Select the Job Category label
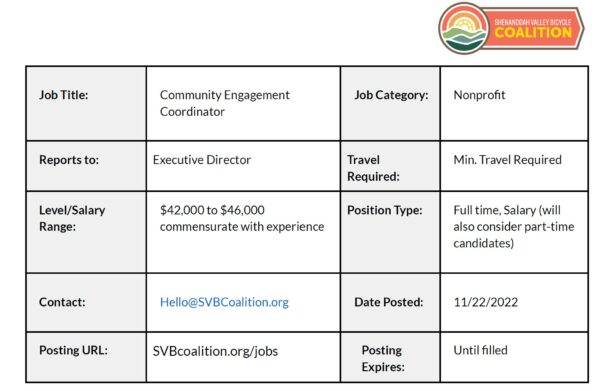The height and width of the screenshot is (391, 600). click(x=391, y=95)
